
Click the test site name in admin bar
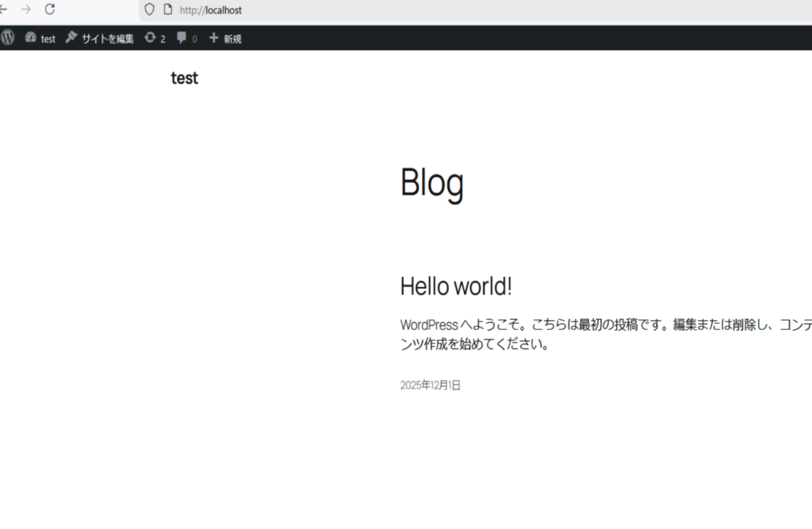tap(48, 38)
